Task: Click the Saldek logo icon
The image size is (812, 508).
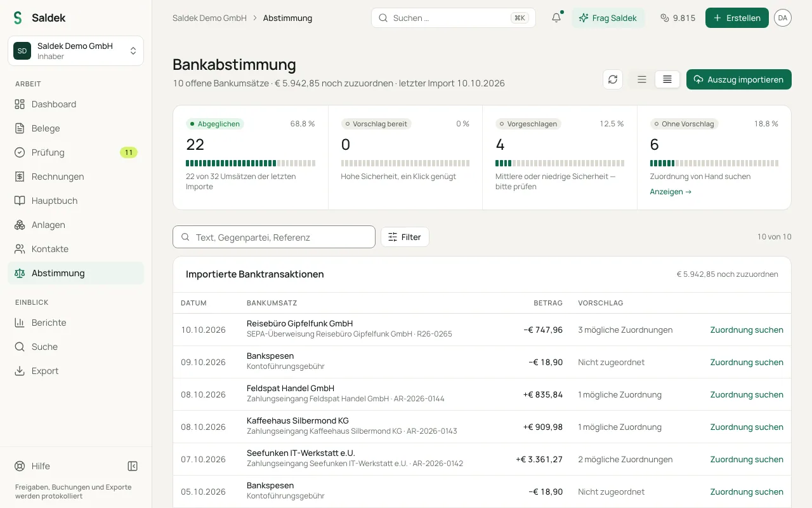Action: [x=18, y=18]
